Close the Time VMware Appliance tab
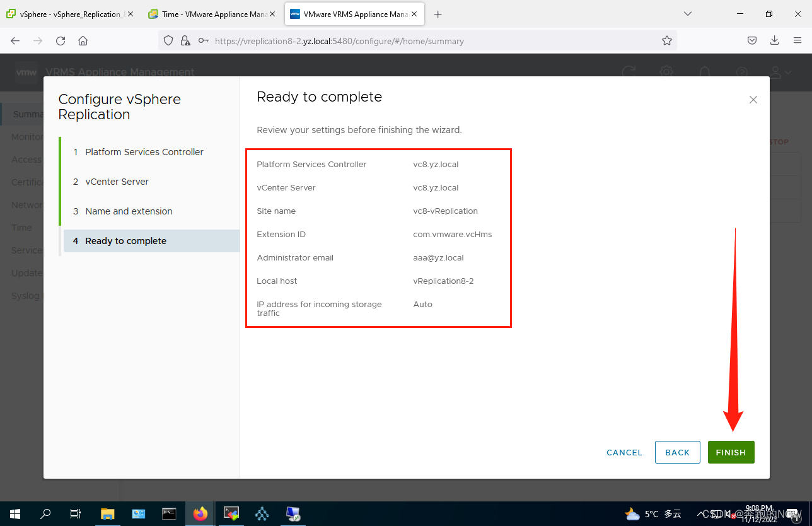 click(x=272, y=14)
